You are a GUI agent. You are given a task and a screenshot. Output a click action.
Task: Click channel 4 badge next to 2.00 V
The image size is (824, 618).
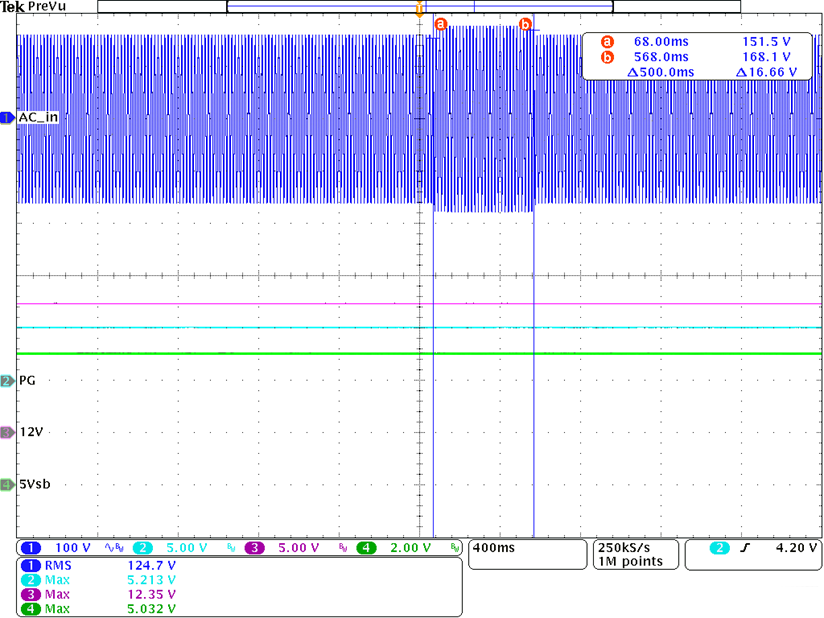[366, 548]
